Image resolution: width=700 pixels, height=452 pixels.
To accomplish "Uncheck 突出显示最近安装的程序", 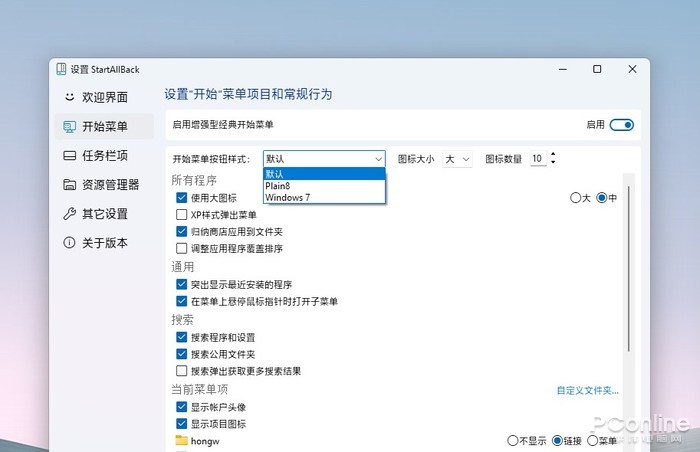I will [x=181, y=284].
